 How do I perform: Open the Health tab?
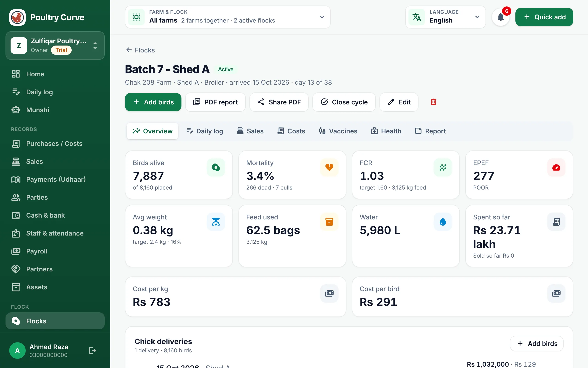coord(386,131)
